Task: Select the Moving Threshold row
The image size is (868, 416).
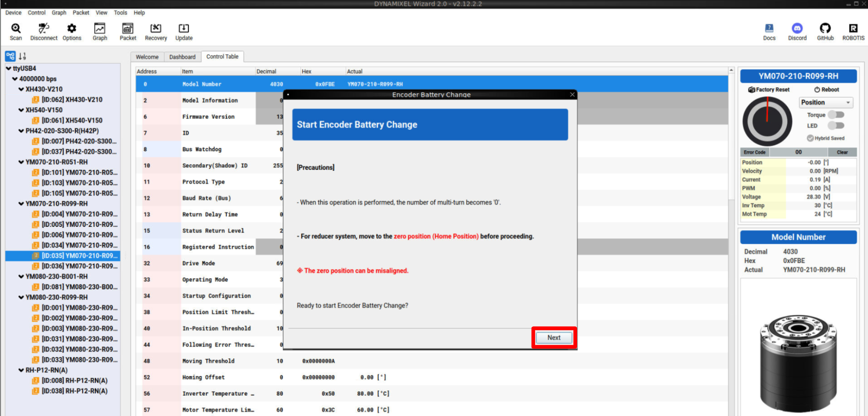Action: (432, 361)
